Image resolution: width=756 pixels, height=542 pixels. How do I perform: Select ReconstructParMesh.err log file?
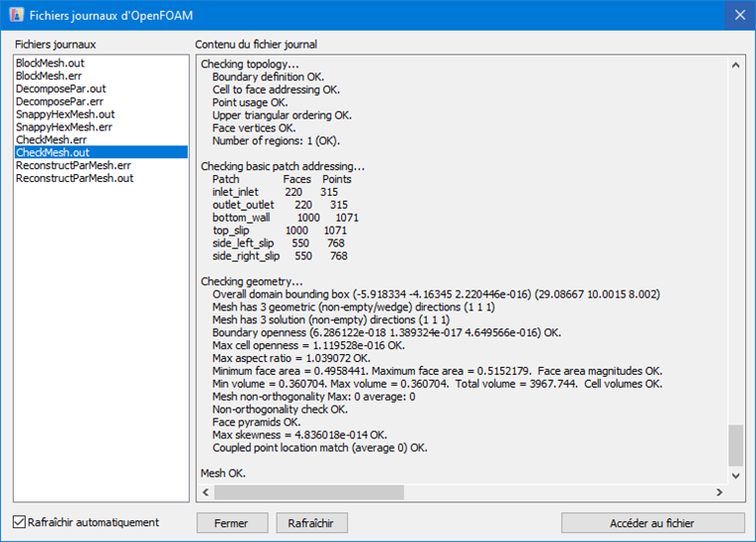[x=74, y=165]
